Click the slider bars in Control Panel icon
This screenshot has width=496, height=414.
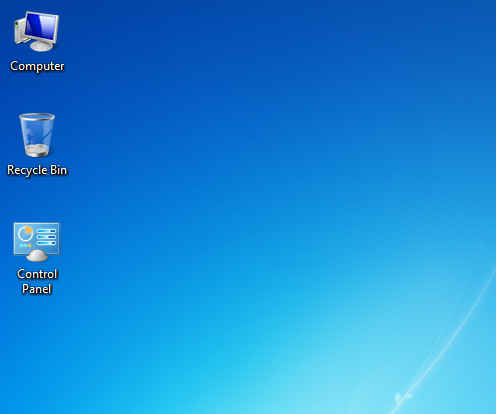[x=46, y=237]
